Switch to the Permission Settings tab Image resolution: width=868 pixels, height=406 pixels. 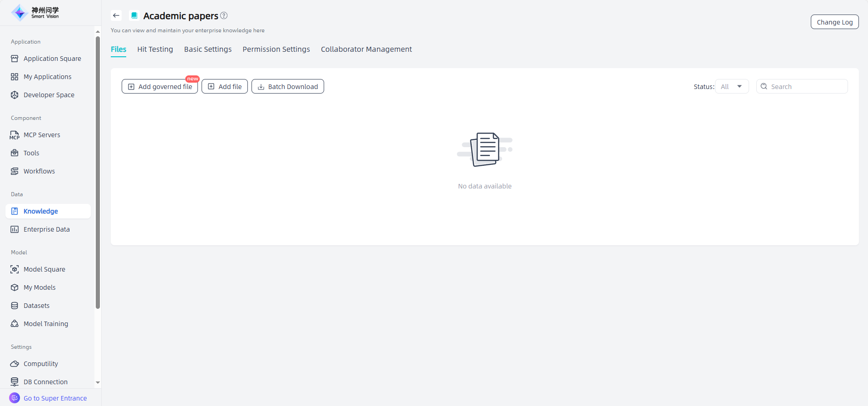pos(276,49)
